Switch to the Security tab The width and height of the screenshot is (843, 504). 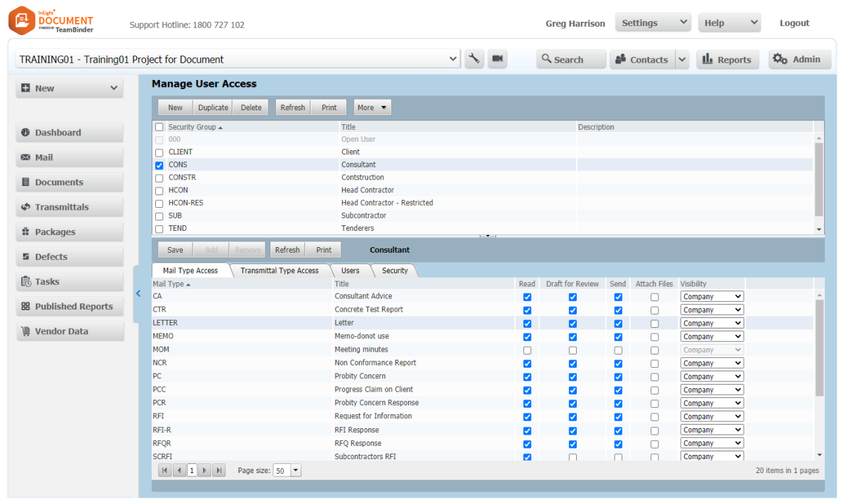pos(394,271)
